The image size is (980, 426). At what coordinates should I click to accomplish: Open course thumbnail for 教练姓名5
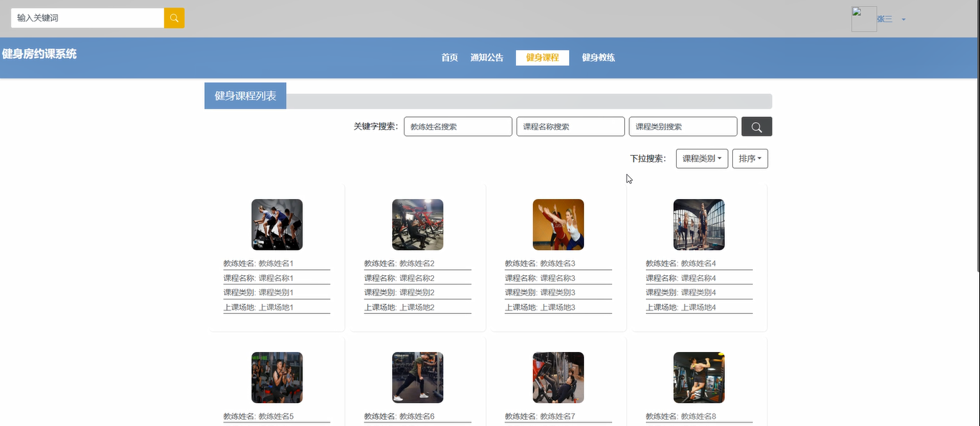click(x=277, y=378)
